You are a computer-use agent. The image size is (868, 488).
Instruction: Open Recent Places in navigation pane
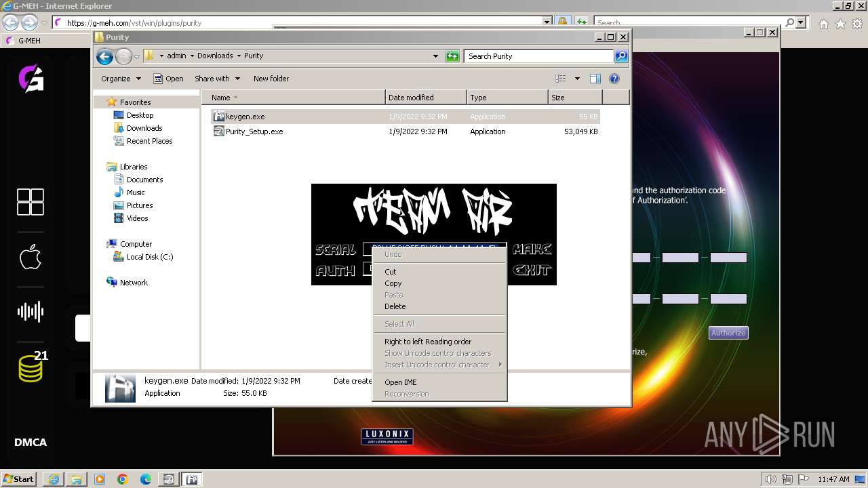tap(149, 141)
